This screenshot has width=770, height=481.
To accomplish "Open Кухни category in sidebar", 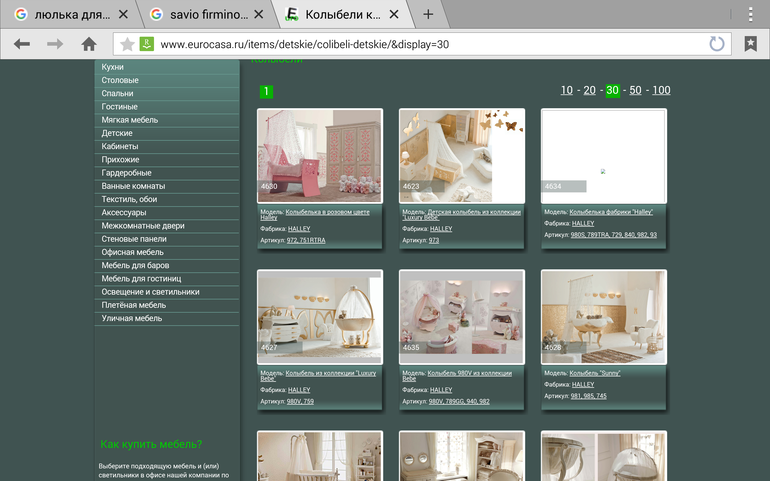I will pos(112,67).
